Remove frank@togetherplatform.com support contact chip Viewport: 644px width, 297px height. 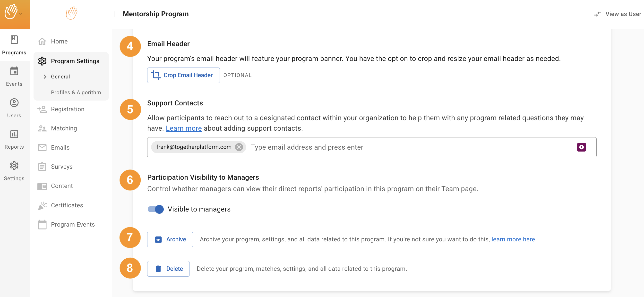(239, 147)
